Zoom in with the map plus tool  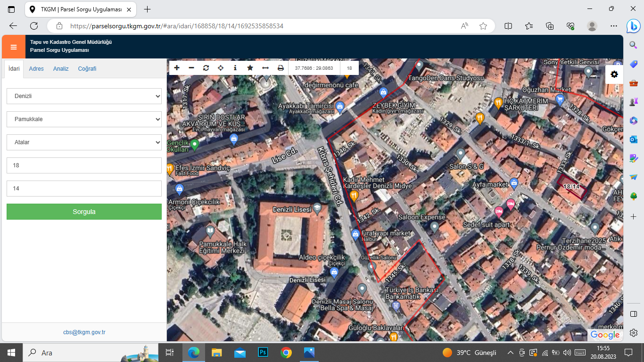coord(177,68)
